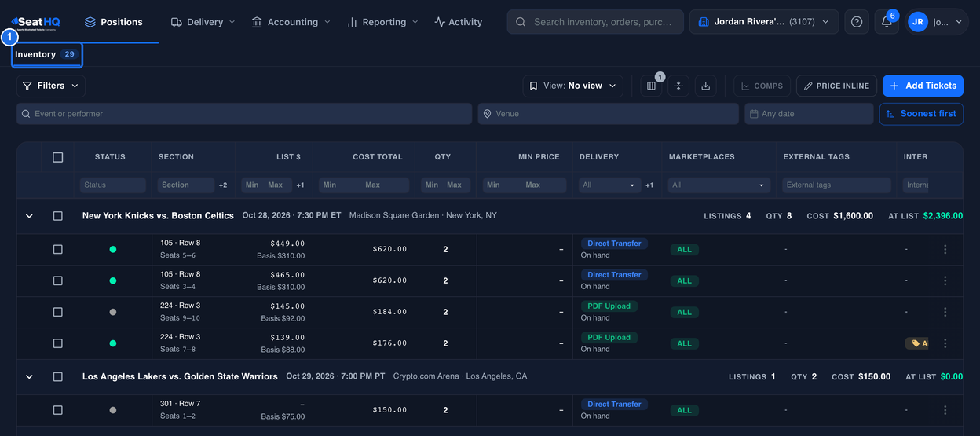The height and width of the screenshot is (436, 980).
Task: Collapse the Lakers vs. Warriors event group
Action: [29, 376]
